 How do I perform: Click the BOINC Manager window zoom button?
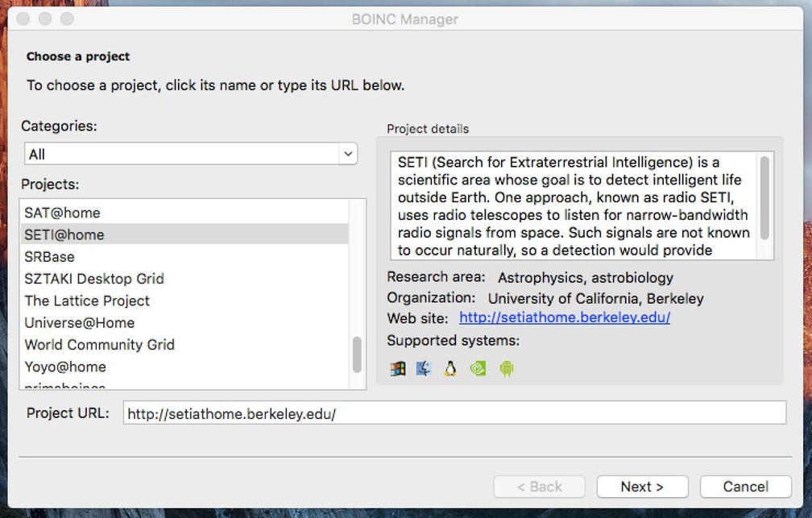click(x=67, y=19)
